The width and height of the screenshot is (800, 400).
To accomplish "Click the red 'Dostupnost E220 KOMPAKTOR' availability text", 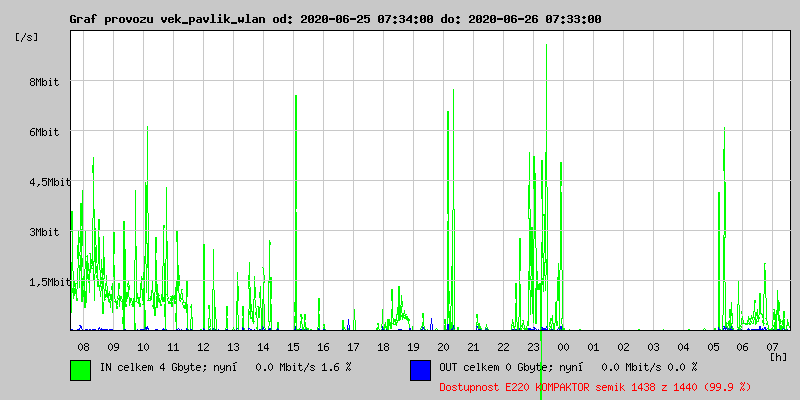I will pos(595,388).
